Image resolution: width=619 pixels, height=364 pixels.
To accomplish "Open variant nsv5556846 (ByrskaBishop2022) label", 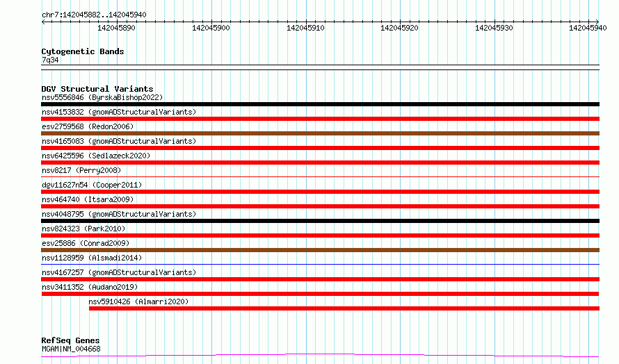I will [x=102, y=97].
